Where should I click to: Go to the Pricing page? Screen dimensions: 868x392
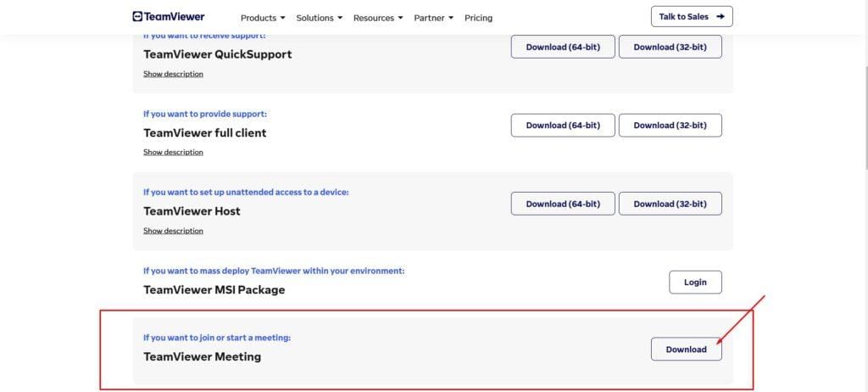(478, 18)
